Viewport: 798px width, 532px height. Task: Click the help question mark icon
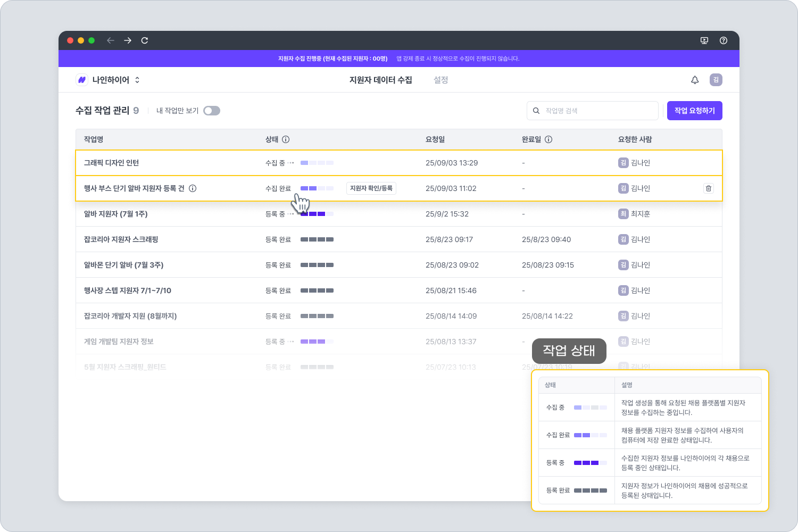tap(723, 40)
